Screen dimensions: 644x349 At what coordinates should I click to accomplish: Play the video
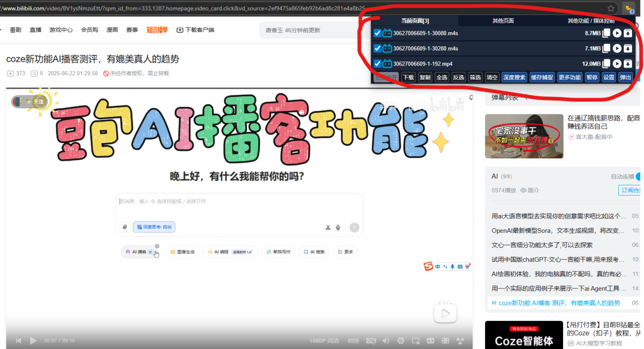(33, 341)
